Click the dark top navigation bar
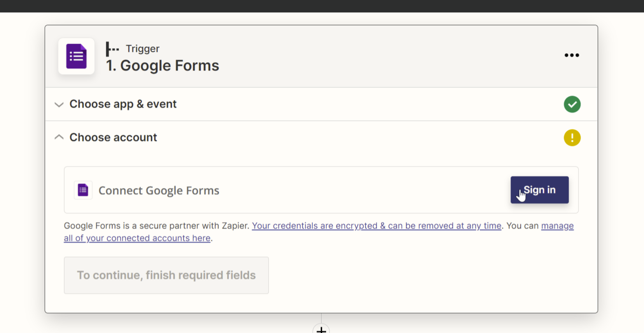Image resolution: width=644 pixels, height=333 pixels. (x=322, y=6)
